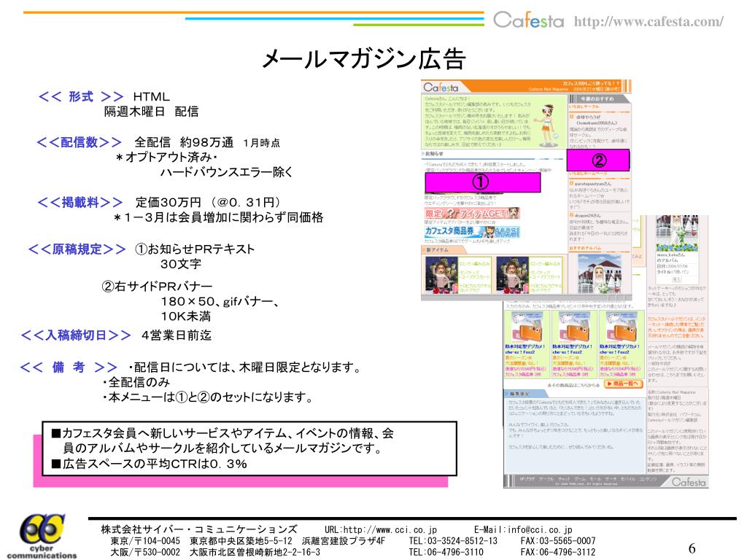
Task: Click the '1月時点' note
Action: click(261, 143)
